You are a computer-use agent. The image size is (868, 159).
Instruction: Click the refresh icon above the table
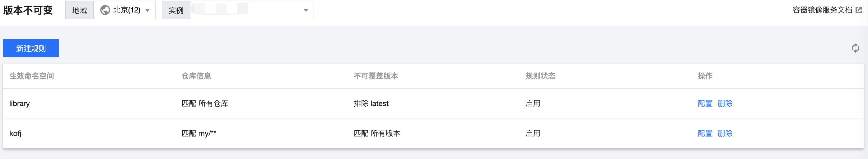tap(855, 48)
